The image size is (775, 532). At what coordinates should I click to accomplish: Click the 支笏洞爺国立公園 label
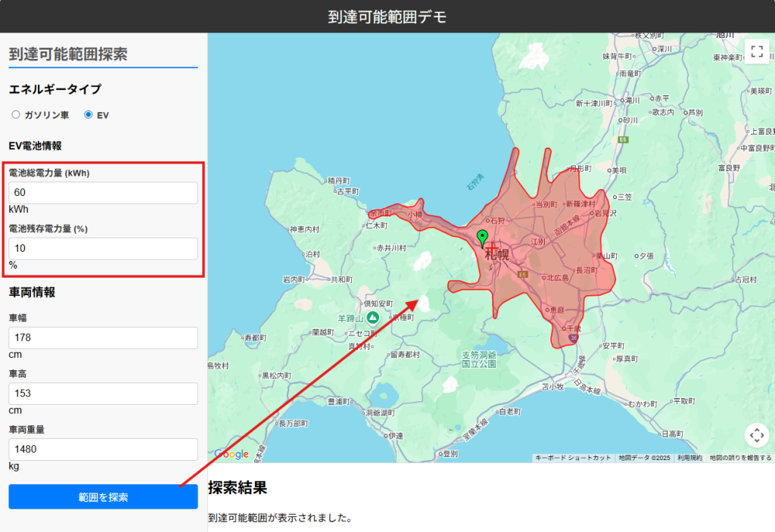point(479,359)
